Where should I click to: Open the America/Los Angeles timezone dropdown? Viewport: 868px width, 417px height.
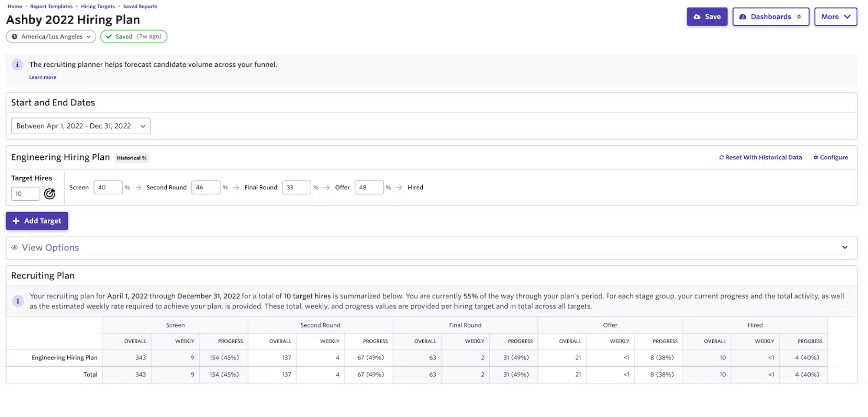pyautogui.click(x=51, y=36)
